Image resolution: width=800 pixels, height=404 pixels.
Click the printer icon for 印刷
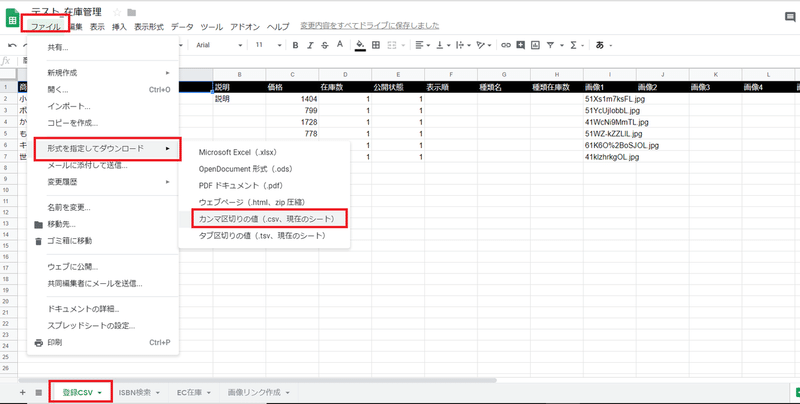(x=38, y=343)
